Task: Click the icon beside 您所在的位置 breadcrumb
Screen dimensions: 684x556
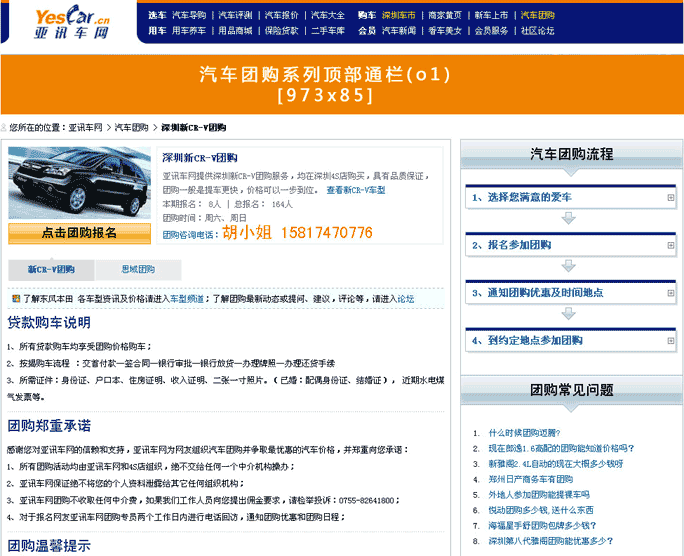Action: pyautogui.click(x=5, y=128)
